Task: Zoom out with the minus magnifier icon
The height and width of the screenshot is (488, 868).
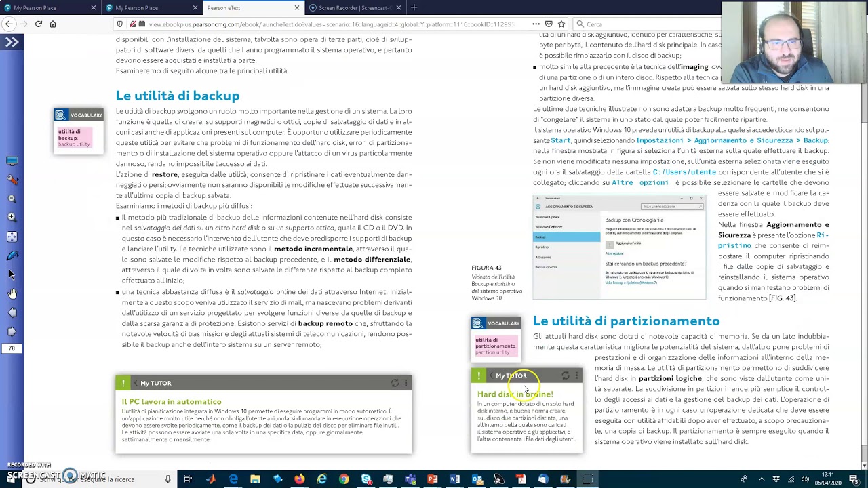Action: [x=12, y=199]
